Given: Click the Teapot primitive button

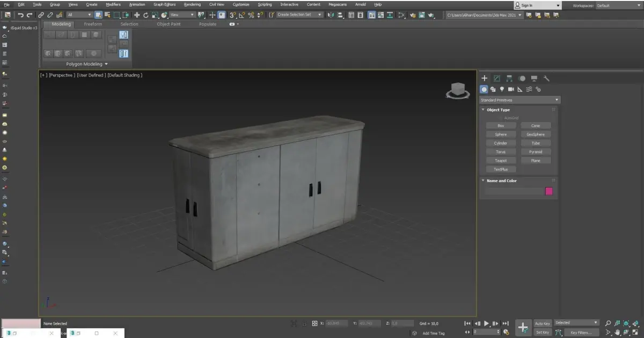Looking at the screenshot, I should pos(500,161).
